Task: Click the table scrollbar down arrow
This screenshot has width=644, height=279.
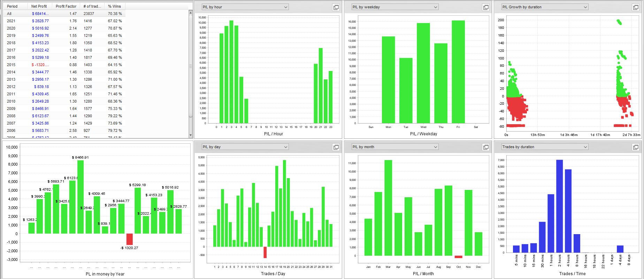Action: point(191,135)
